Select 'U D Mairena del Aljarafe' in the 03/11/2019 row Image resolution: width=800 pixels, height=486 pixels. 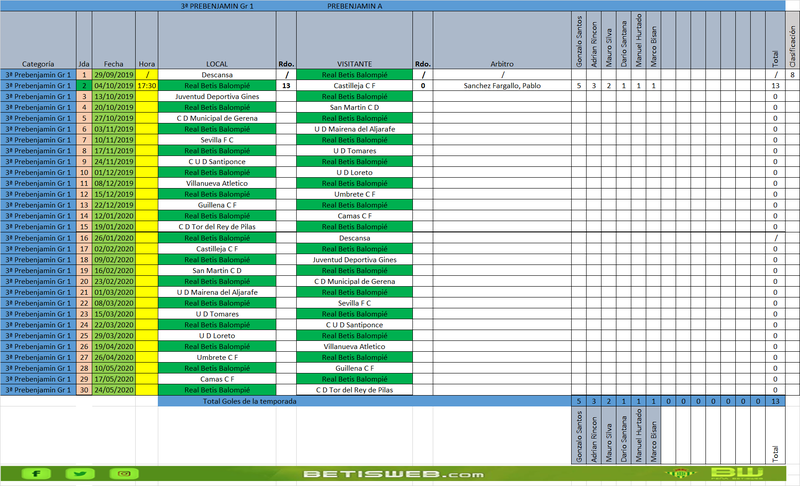pos(355,129)
